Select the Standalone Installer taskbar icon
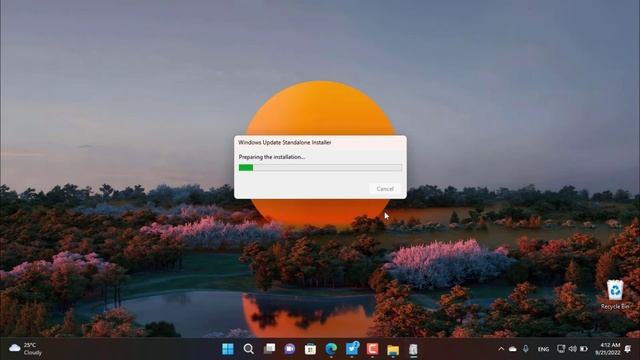This screenshot has height=360, width=640. [413, 349]
